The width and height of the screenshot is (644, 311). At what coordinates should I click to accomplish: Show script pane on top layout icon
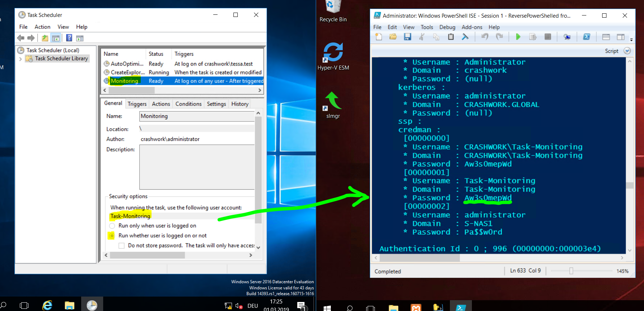(606, 37)
